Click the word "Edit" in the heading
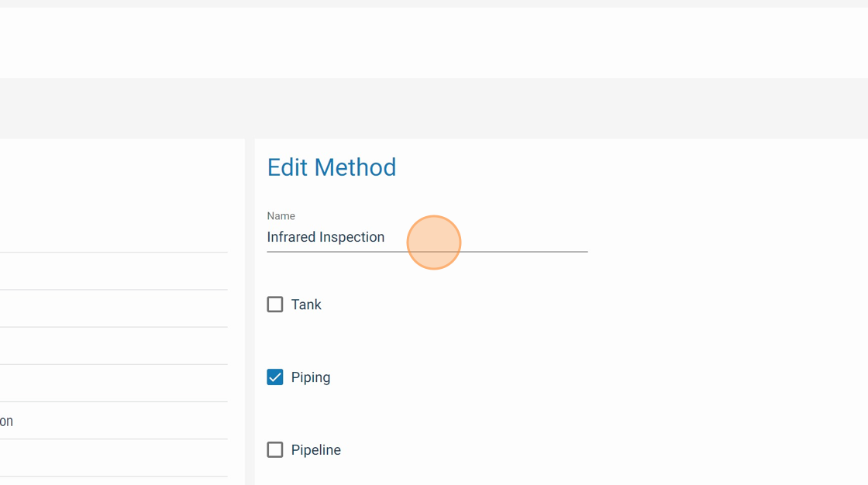This screenshot has width=868, height=485. pos(287,167)
